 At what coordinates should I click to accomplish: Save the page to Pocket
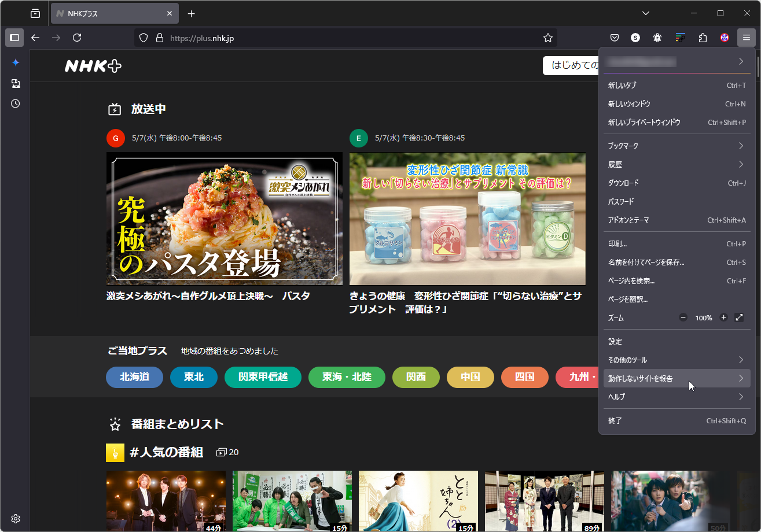point(614,37)
